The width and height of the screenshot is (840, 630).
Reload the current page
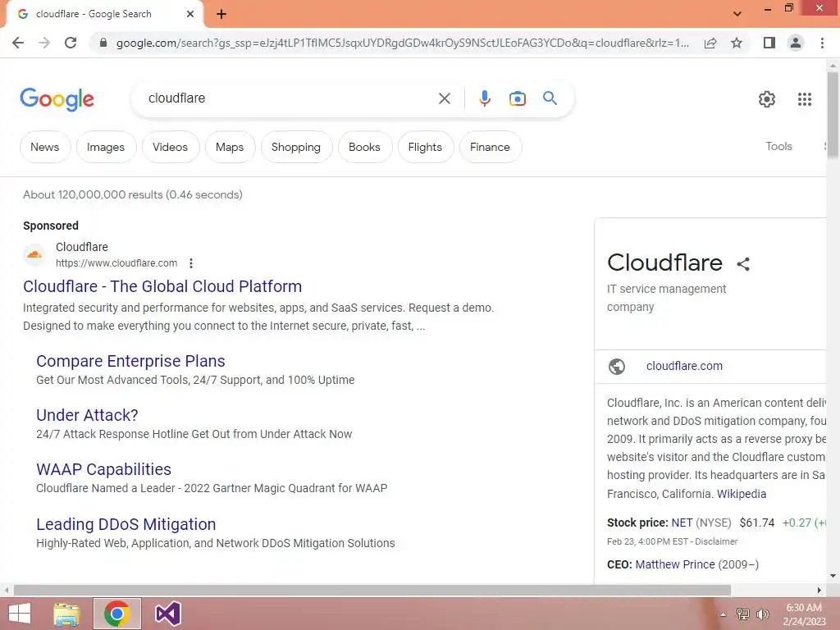click(71, 43)
